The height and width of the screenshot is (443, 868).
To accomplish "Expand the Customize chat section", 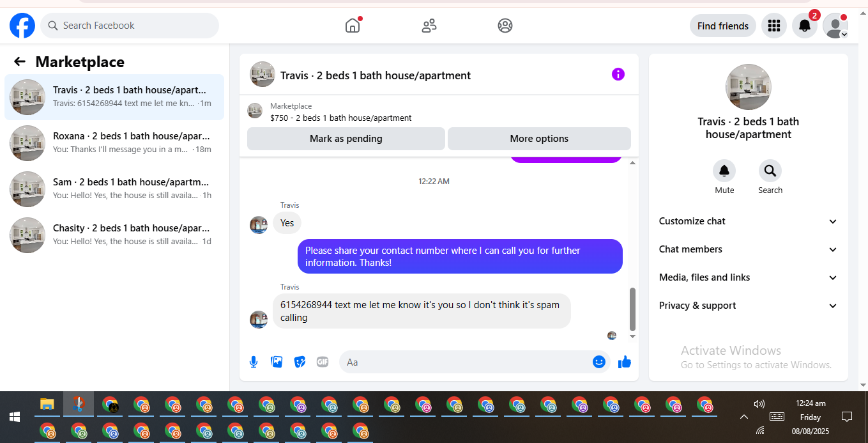I will point(748,221).
